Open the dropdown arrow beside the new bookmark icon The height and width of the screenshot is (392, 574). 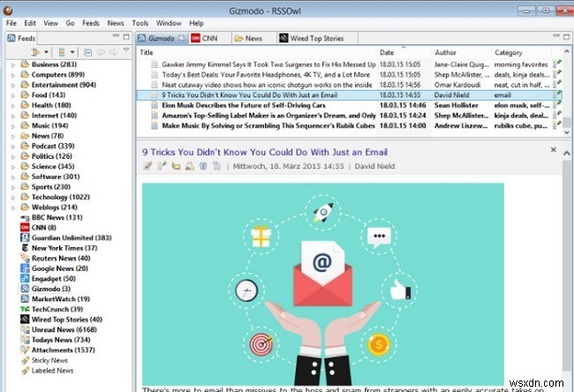coord(46,52)
